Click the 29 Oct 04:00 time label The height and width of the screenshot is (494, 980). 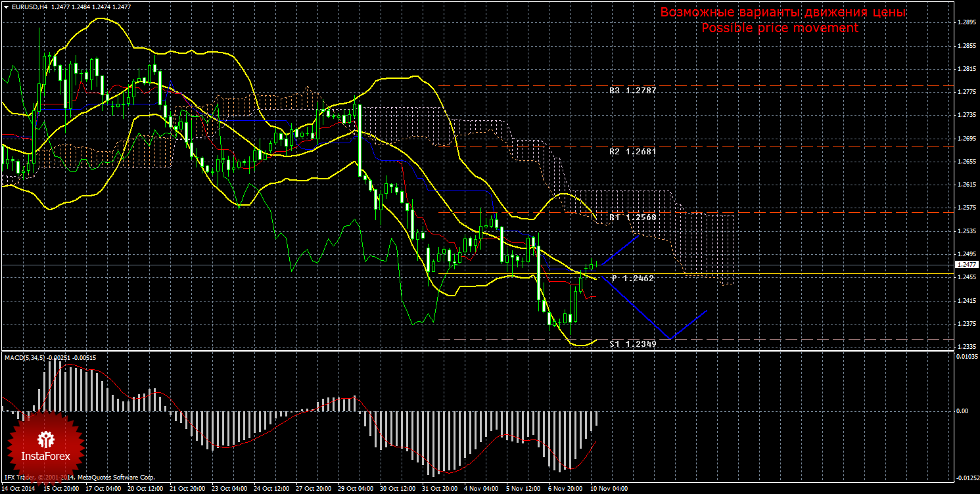click(x=356, y=489)
